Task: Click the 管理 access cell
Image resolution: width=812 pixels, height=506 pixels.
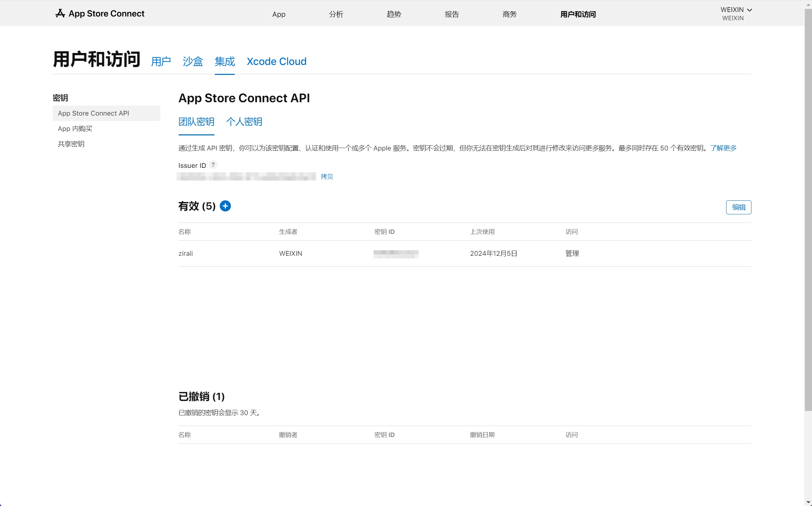Action: [572, 253]
